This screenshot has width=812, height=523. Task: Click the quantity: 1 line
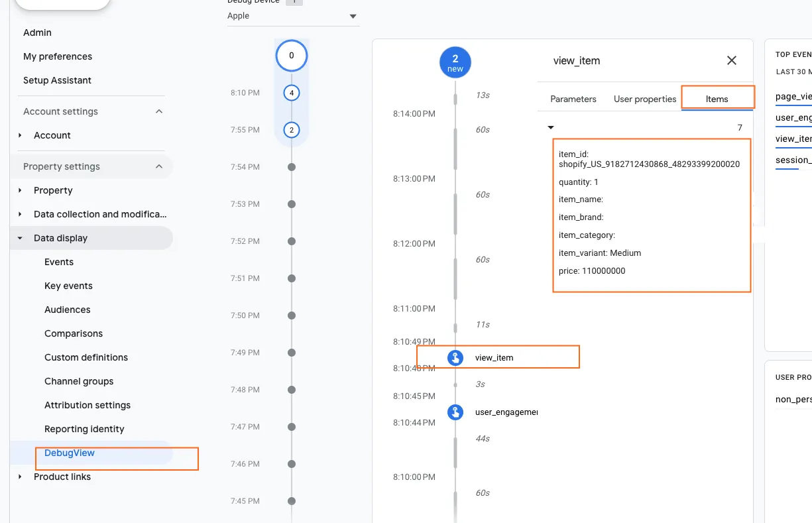(x=579, y=182)
